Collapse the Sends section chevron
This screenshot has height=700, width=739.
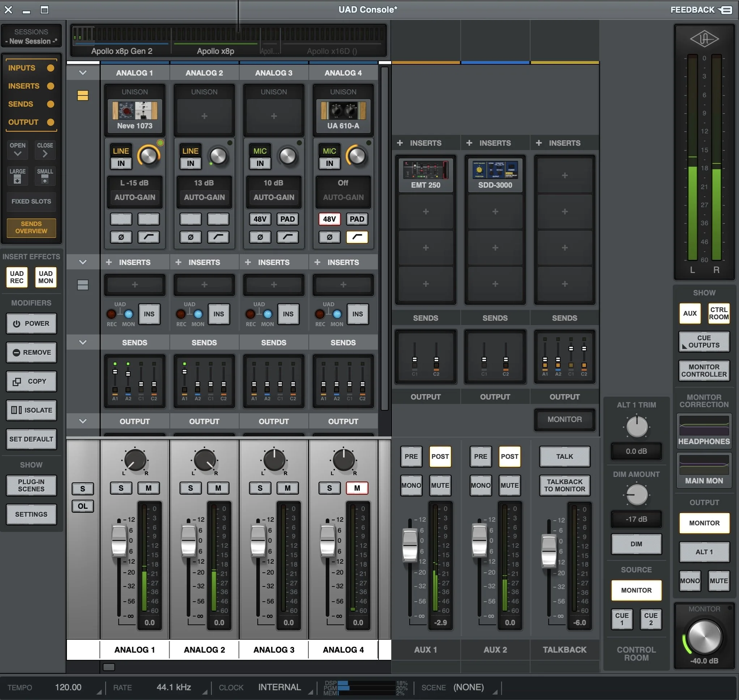pos(83,342)
